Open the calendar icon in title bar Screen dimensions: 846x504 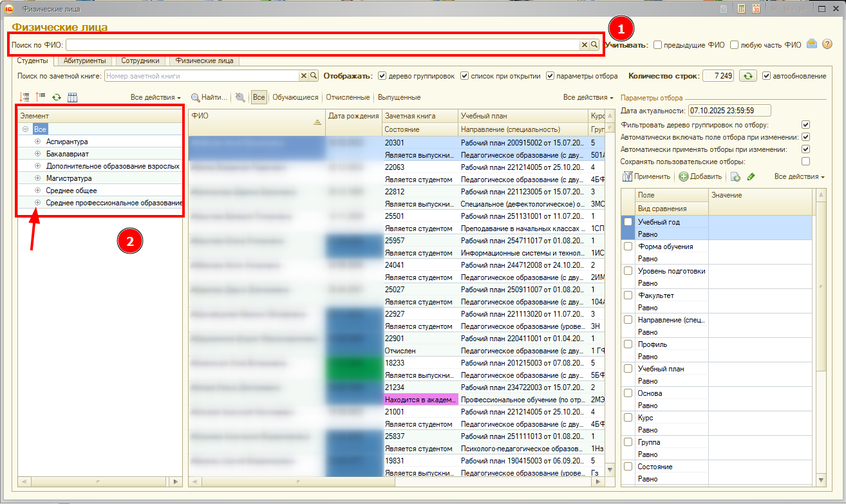pos(757,9)
